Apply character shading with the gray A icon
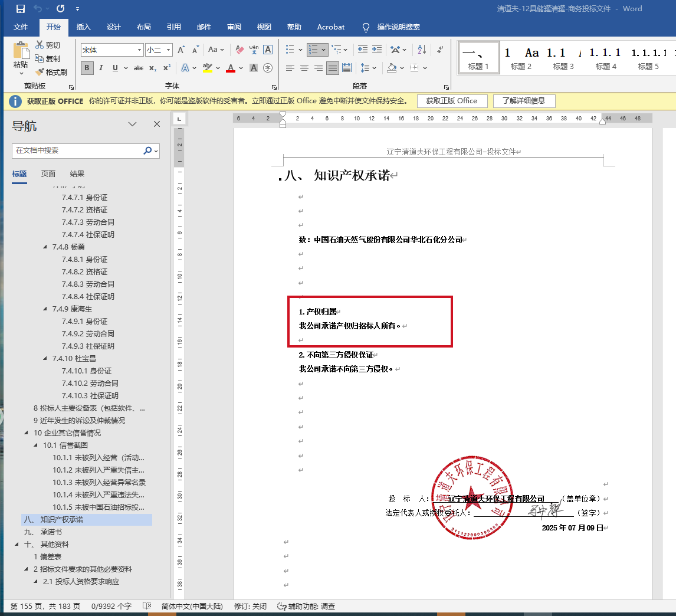 click(x=254, y=68)
